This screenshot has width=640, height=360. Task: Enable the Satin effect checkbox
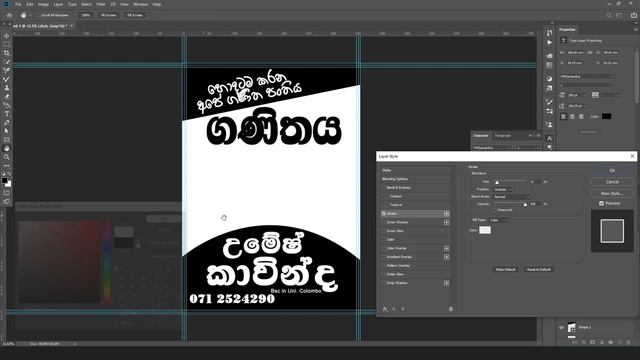pyautogui.click(x=384, y=240)
